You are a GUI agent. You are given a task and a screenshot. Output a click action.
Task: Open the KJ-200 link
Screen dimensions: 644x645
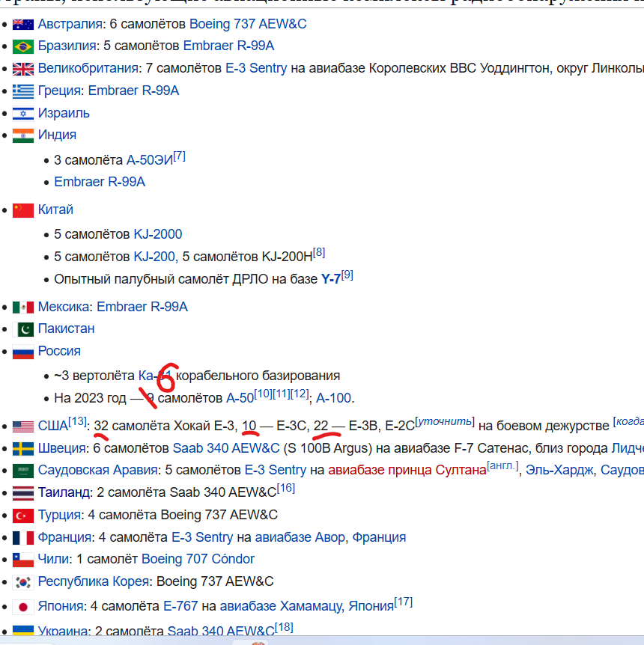click(x=154, y=257)
